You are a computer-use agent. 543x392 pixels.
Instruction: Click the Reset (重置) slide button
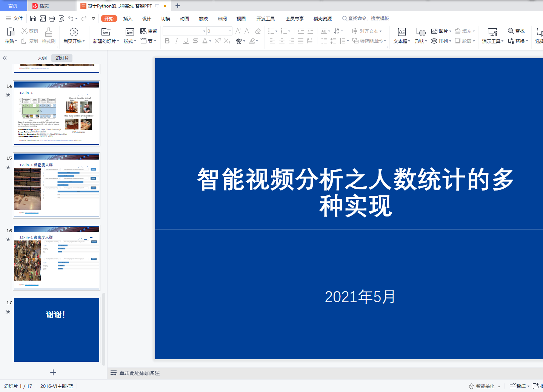tap(148, 31)
